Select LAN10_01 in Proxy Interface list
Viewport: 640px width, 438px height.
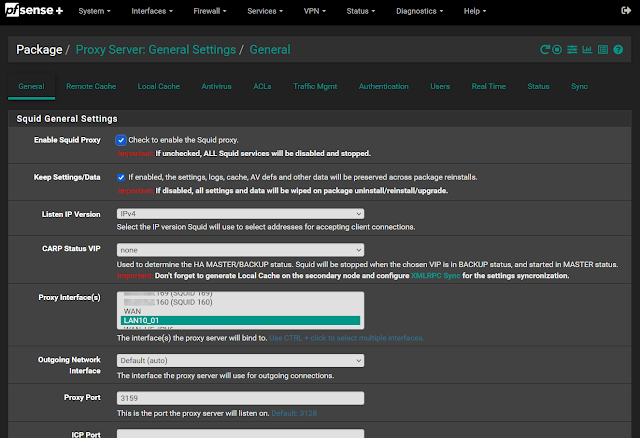[x=240, y=321]
